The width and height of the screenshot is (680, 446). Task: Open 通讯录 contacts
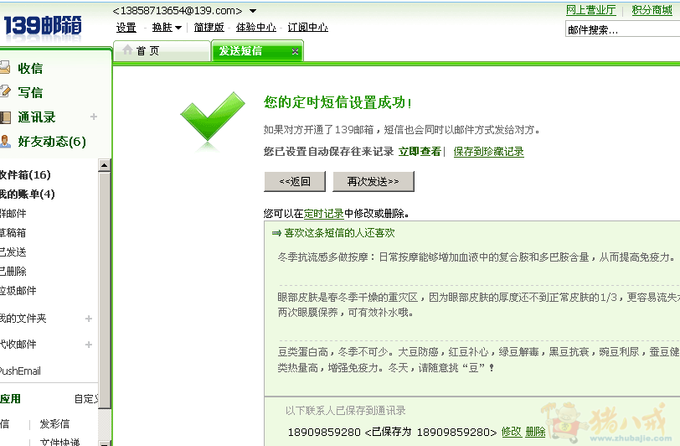[x=36, y=117]
